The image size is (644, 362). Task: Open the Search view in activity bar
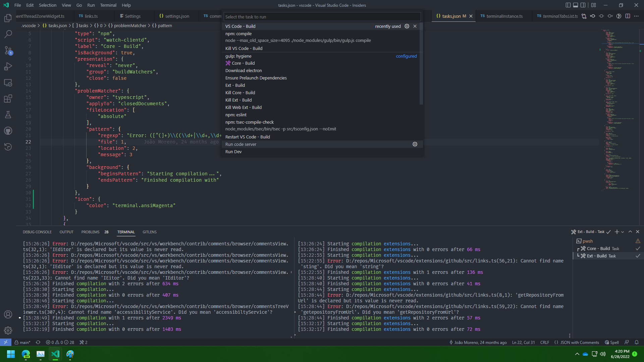[x=8, y=34]
